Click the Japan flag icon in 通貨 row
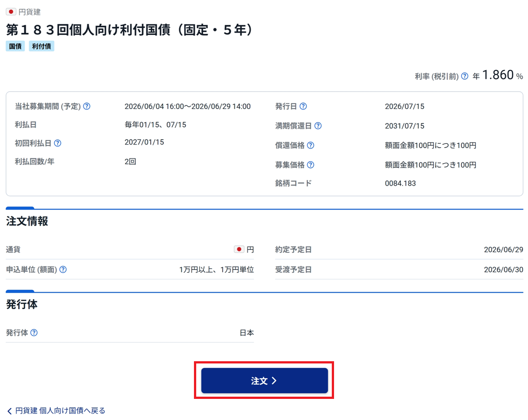Screen dimensions: 528x420 click(239, 249)
